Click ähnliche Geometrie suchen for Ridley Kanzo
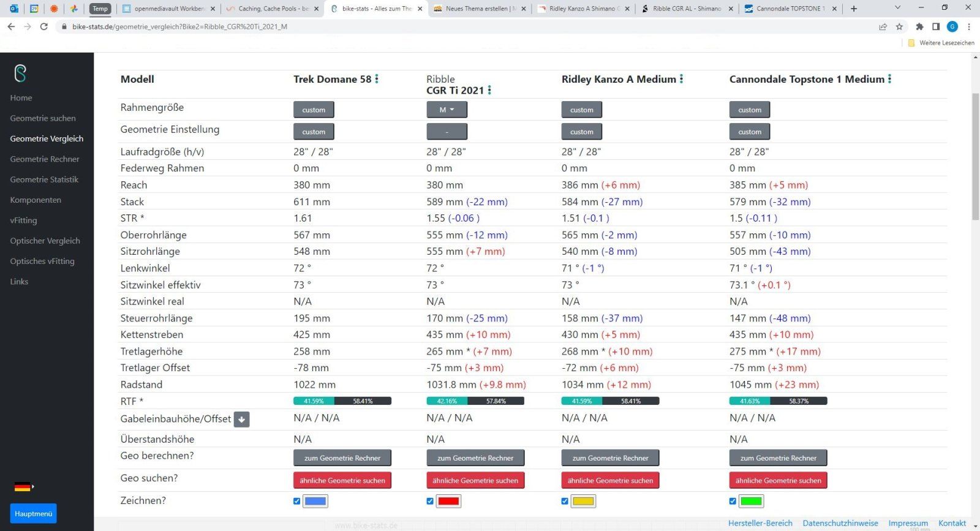 click(x=610, y=481)
